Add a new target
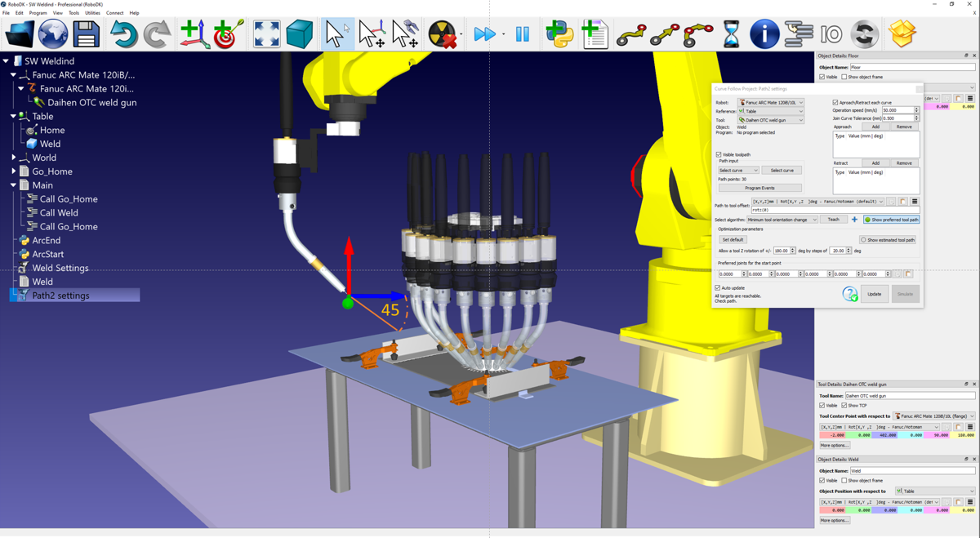Image resolution: width=980 pixels, height=538 pixels. pyautogui.click(x=229, y=34)
